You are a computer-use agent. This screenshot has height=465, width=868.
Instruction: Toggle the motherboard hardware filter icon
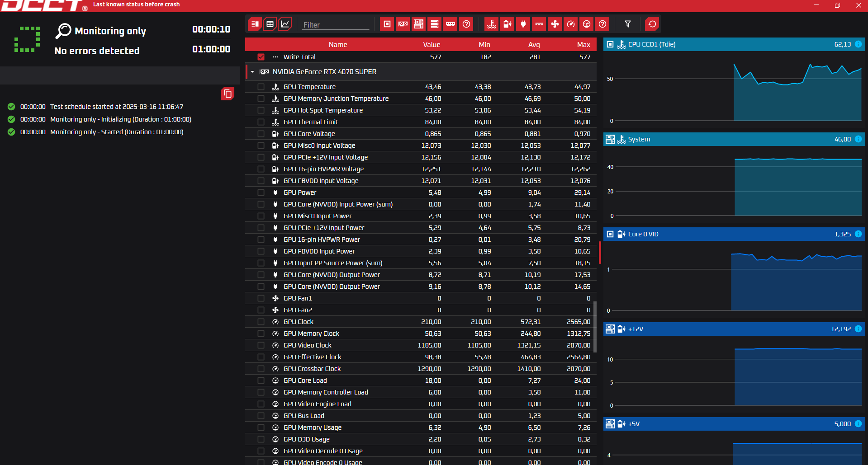pos(419,24)
